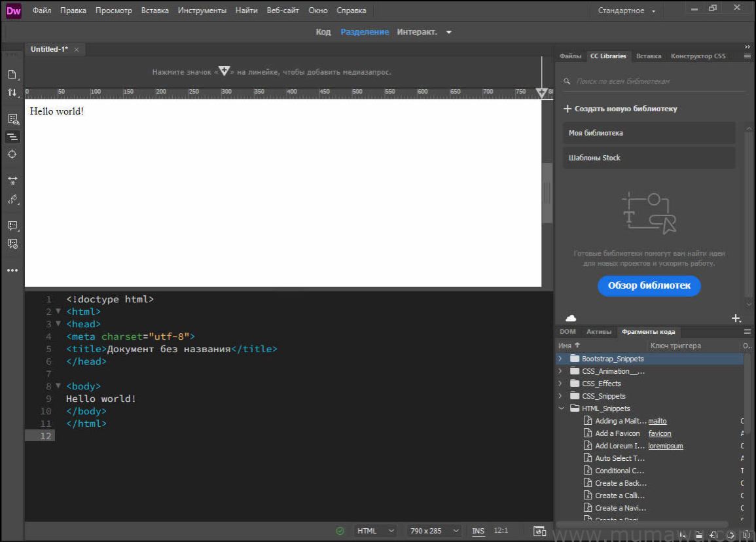The height and width of the screenshot is (542, 756).
Task: Select the Format Source Code tool
Action: coord(12,137)
